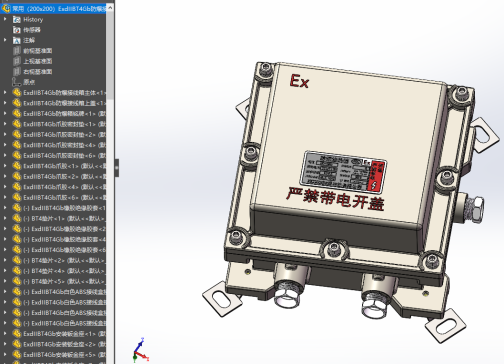
Task: Click the top assembly icon in feature tree
Action: point(6,8)
